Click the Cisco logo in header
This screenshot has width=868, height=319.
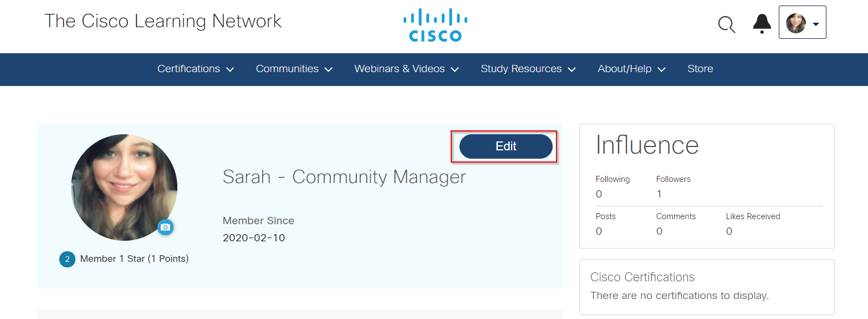(435, 25)
